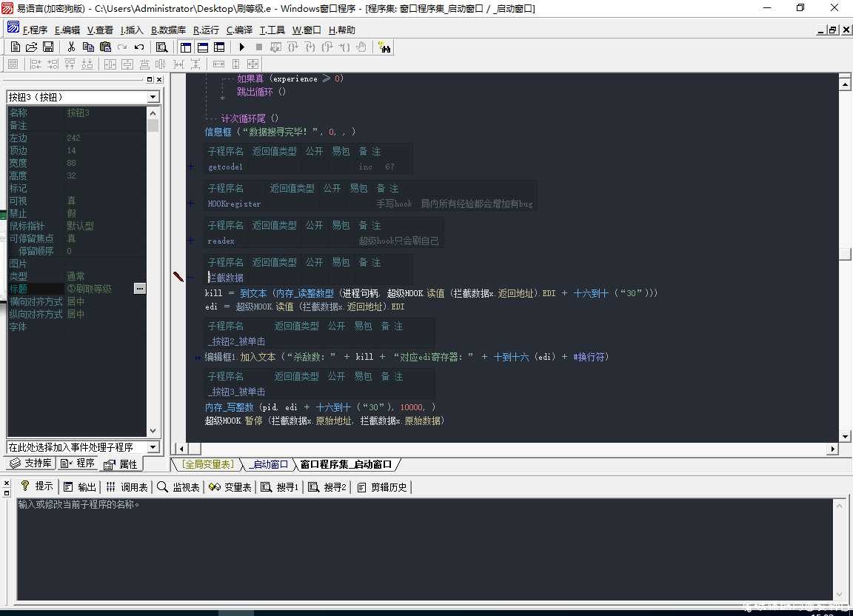Click the Paste clipboard icon

(x=106, y=47)
